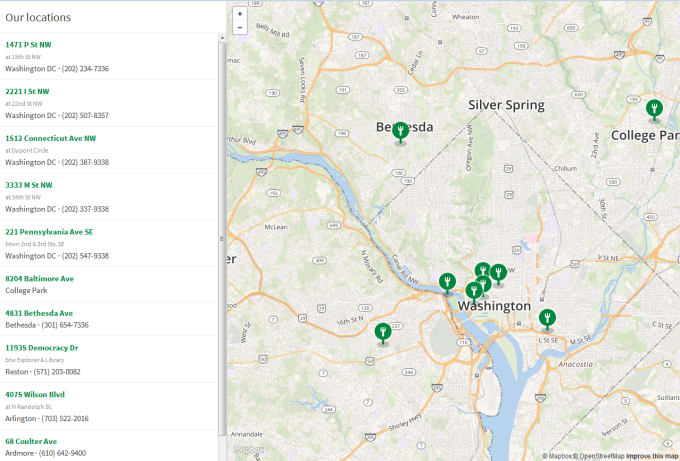Click phone number (202) 234-7336
The height and width of the screenshot is (461, 680).
(x=85, y=69)
